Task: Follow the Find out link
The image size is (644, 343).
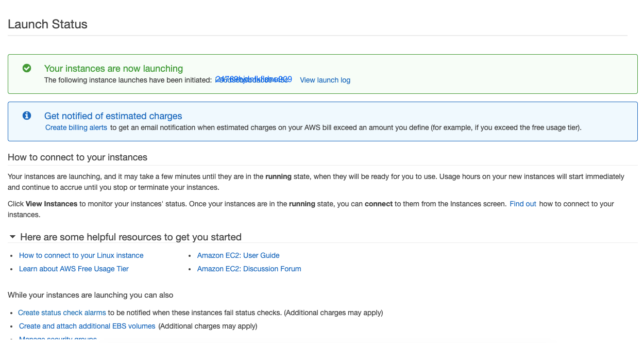Action: click(523, 204)
